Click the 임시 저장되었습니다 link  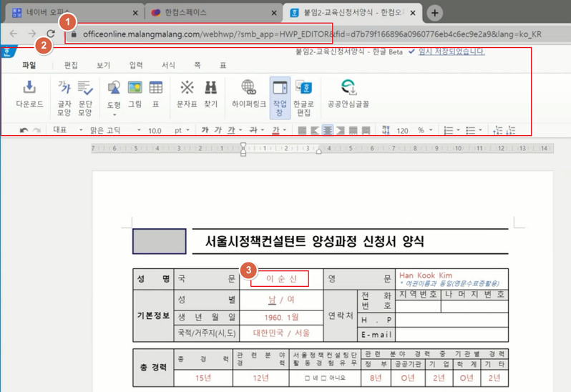[x=452, y=52]
